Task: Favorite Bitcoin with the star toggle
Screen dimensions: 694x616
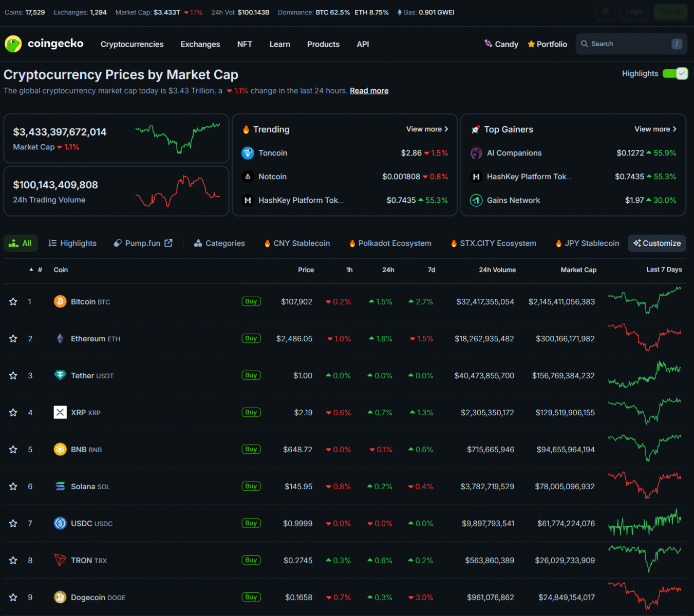Action: coord(13,302)
